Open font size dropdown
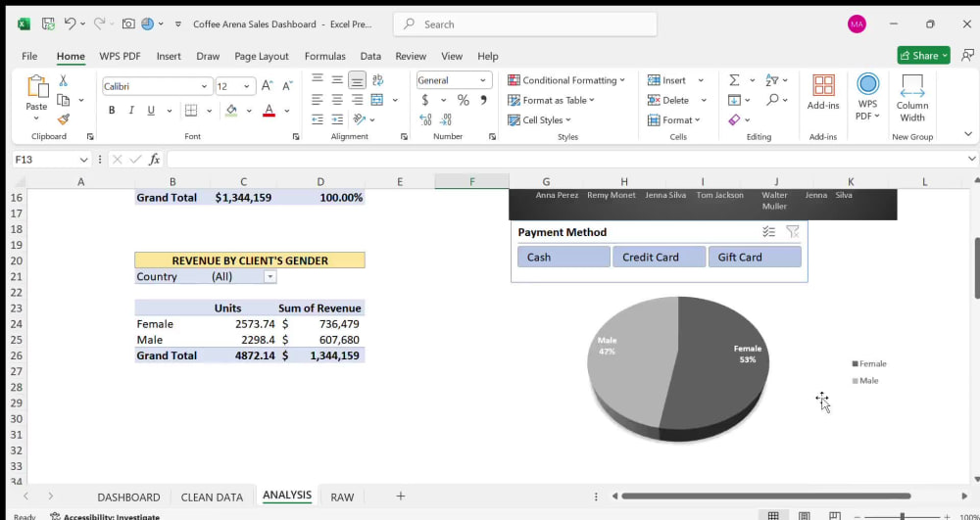This screenshot has height=520, width=980. pos(247,86)
